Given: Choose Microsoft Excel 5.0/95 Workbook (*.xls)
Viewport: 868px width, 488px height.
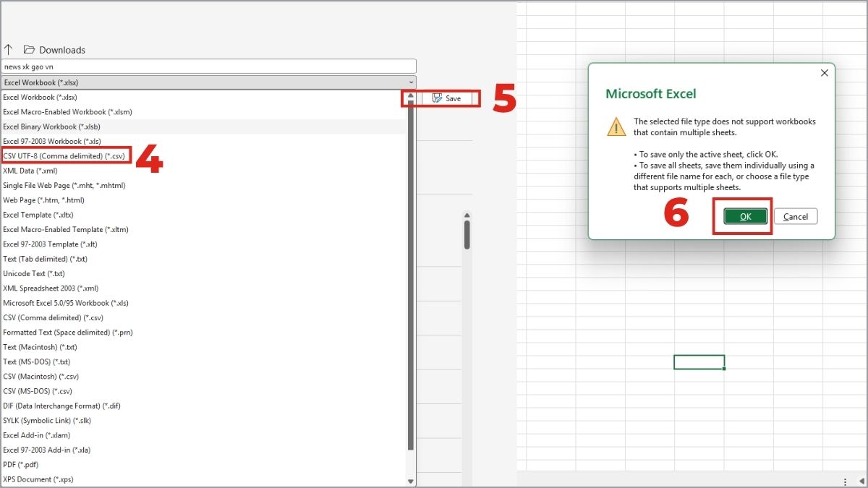Looking at the screenshot, I should 203,303.
